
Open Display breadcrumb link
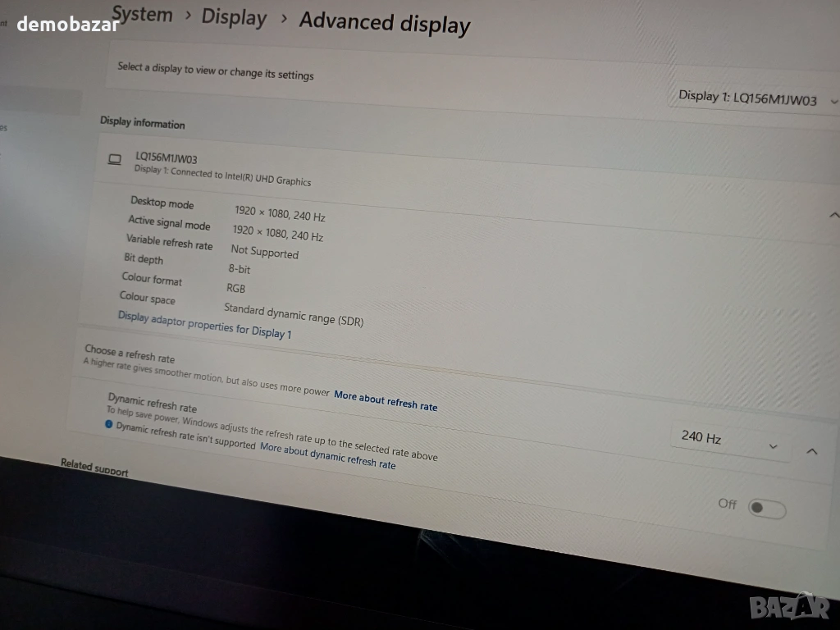[x=234, y=17]
